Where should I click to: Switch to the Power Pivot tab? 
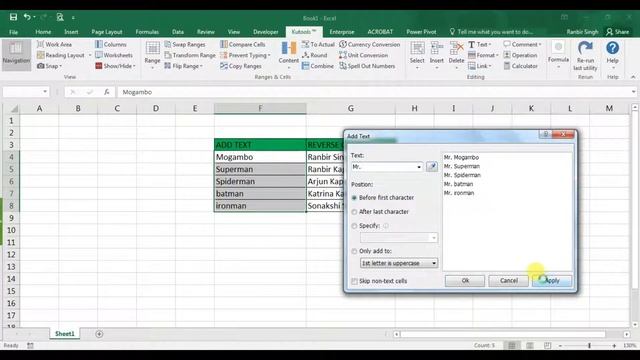(x=421, y=32)
